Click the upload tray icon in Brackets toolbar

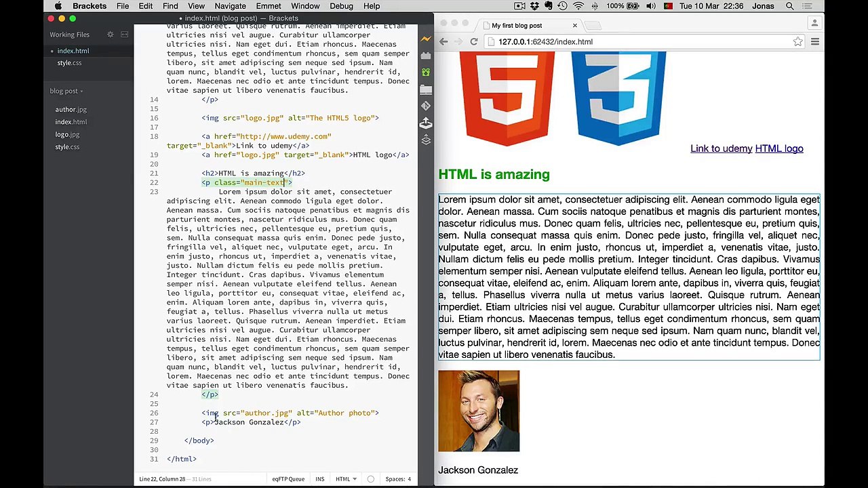(426, 123)
